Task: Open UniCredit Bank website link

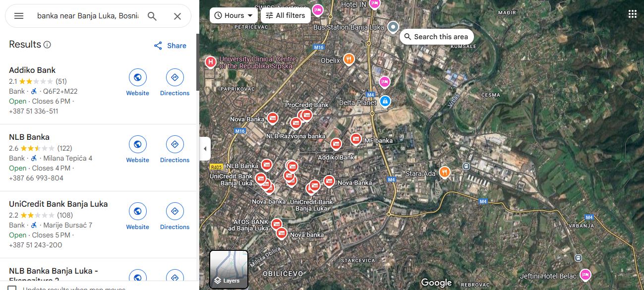Action: pos(137,211)
